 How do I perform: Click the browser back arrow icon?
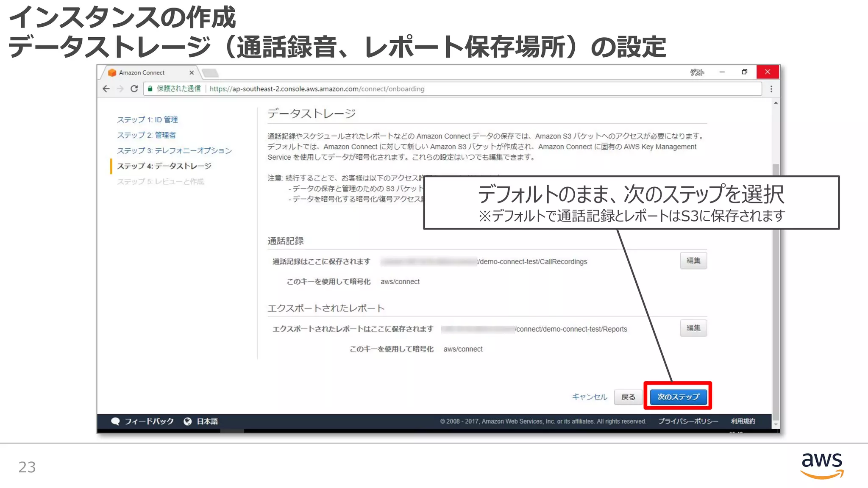click(x=106, y=89)
